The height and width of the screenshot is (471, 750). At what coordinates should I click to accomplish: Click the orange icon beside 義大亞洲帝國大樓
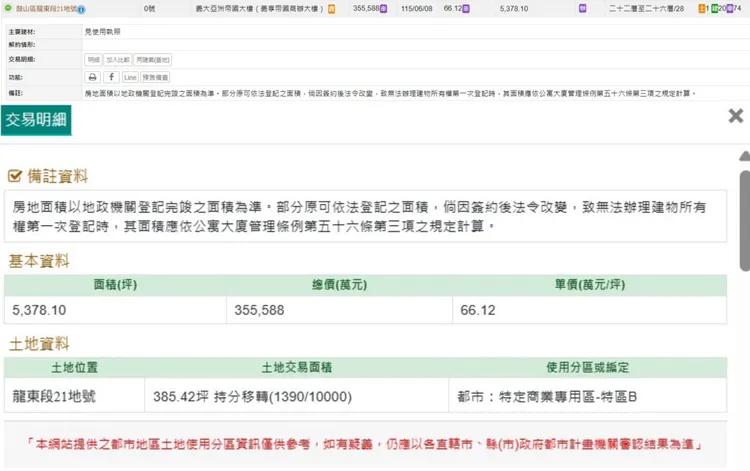(x=331, y=9)
